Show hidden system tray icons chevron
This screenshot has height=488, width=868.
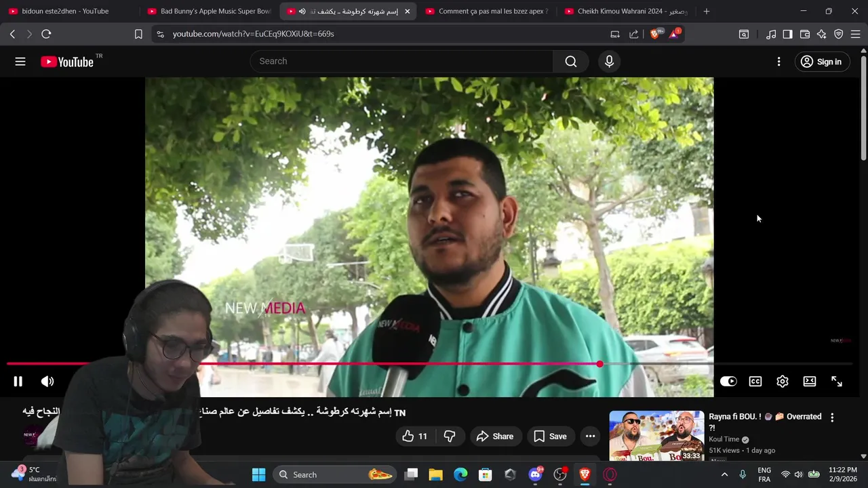[724, 474]
